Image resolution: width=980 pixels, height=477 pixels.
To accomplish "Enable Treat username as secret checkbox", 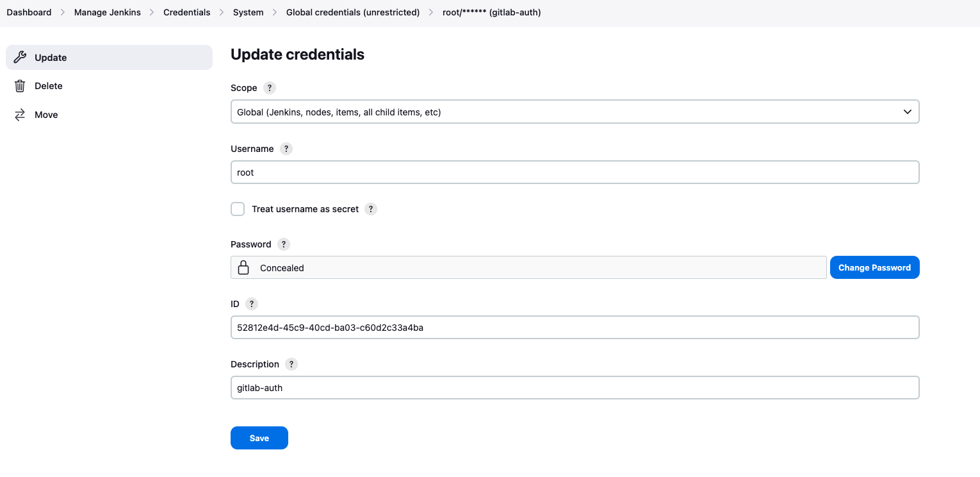I will 238,209.
